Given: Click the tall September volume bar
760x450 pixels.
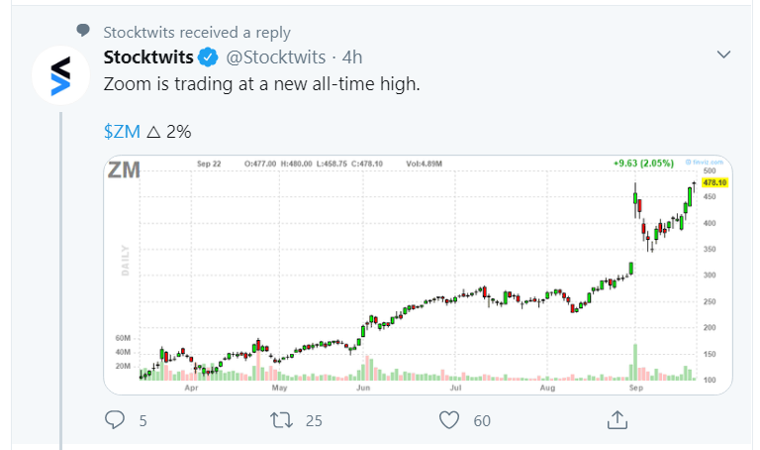Looking at the screenshot, I should point(635,362).
